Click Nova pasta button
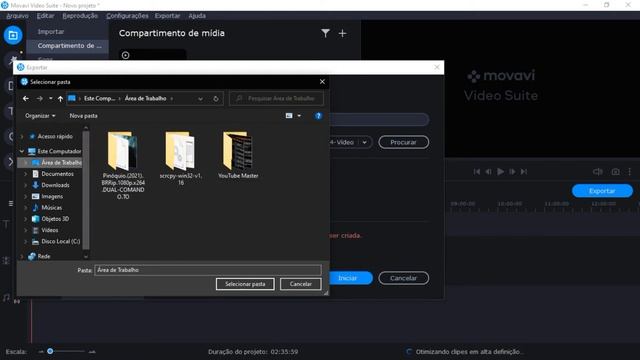The width and height of the screenshot is (640, 360). [x=83, y=116]
